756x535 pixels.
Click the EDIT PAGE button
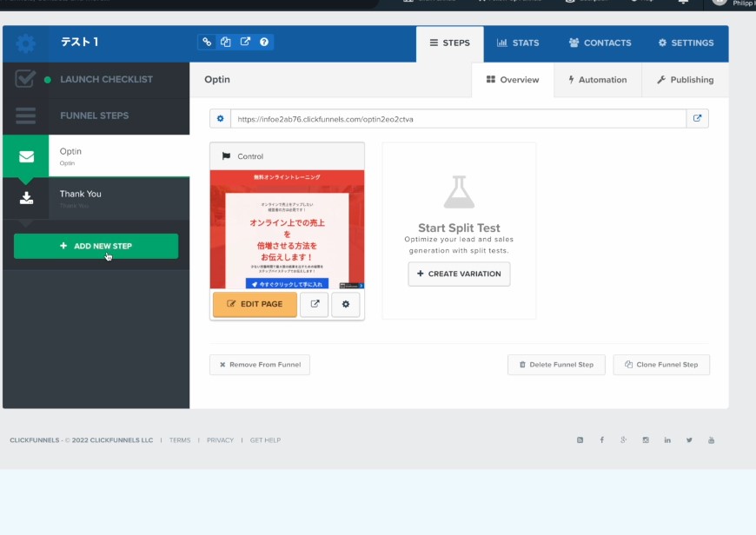tap(255, 304)
